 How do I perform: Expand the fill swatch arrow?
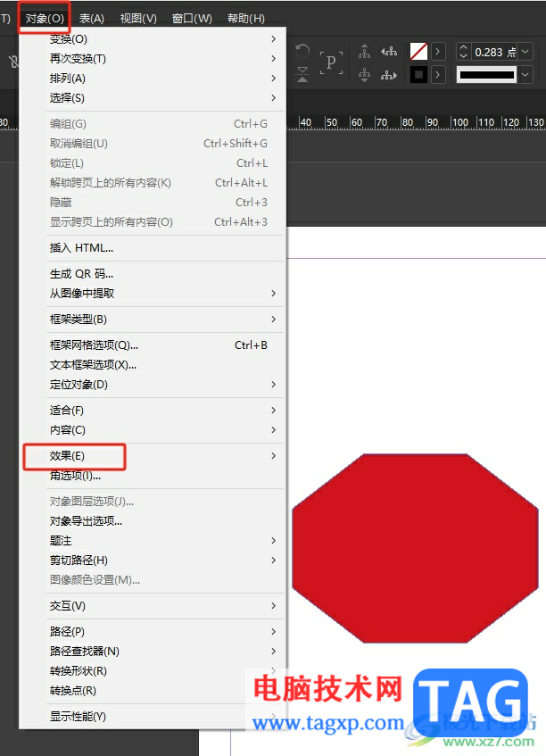[x=438, y=51]
